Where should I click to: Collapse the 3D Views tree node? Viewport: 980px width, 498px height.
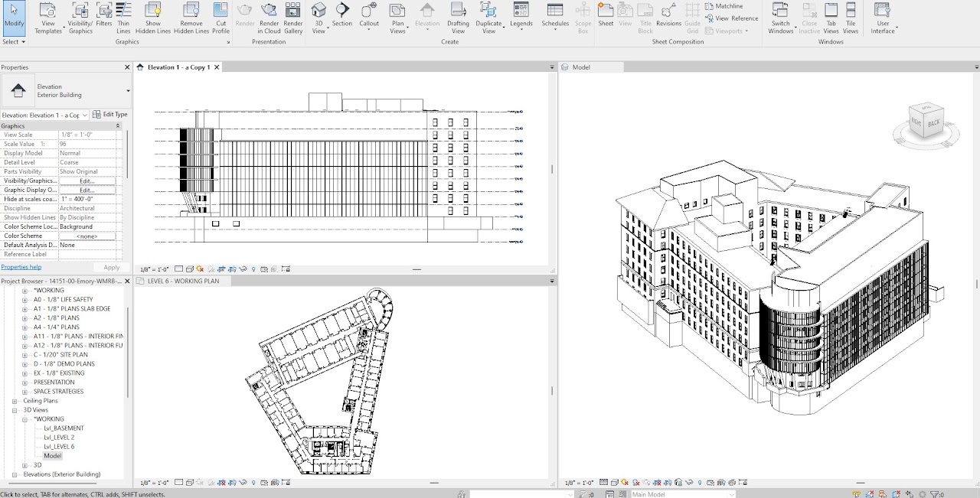tap(15, 410)
